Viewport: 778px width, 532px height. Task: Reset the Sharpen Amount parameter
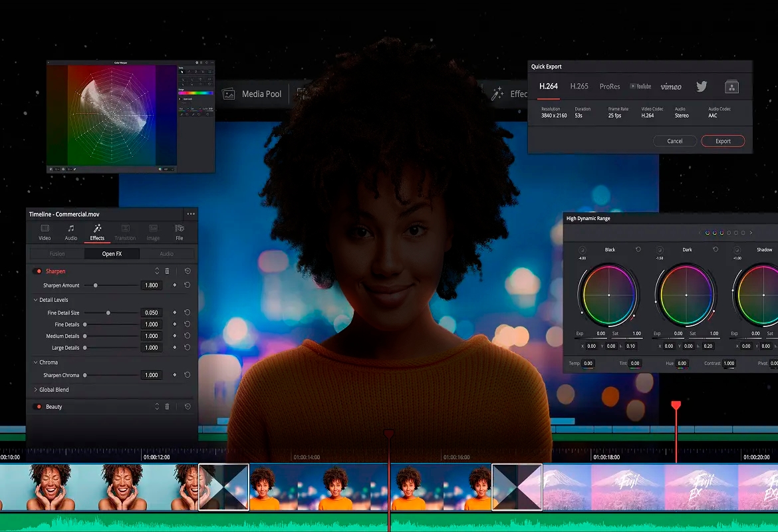[188, 285]
